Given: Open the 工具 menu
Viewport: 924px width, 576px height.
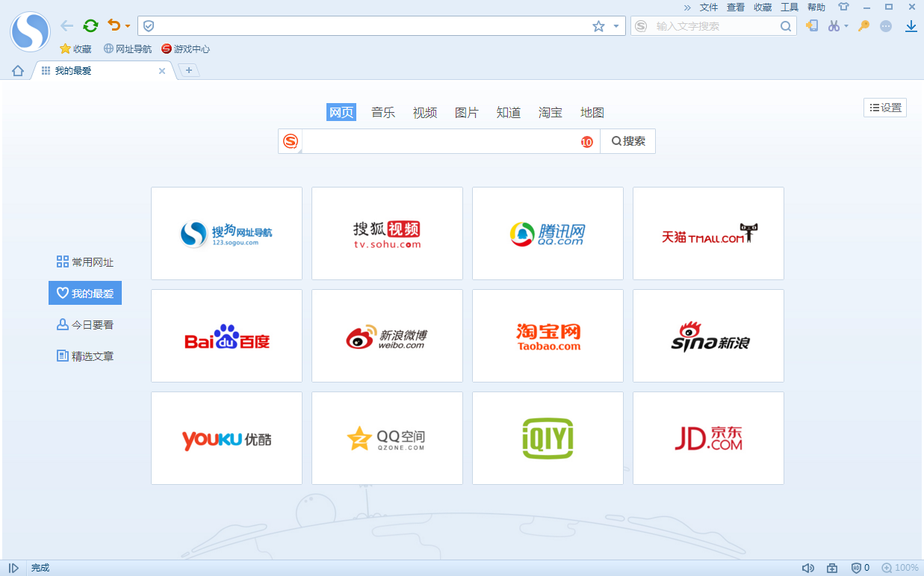Looking at the screenshot, I should coord(790,7).
